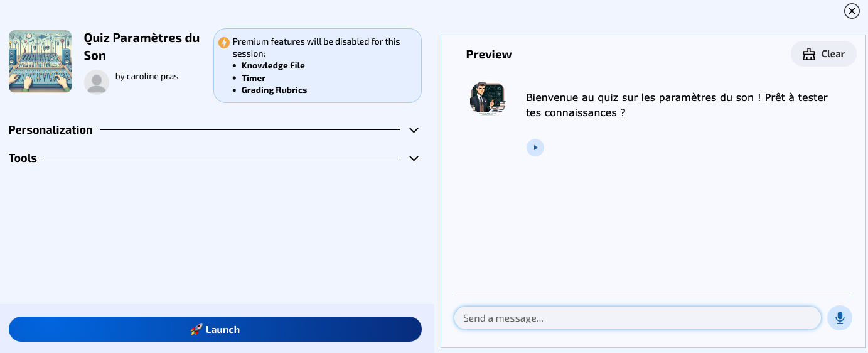Focus the "Send a message..." input field
The height and width of the screenshot is (353, 868).
pos(637,318)
